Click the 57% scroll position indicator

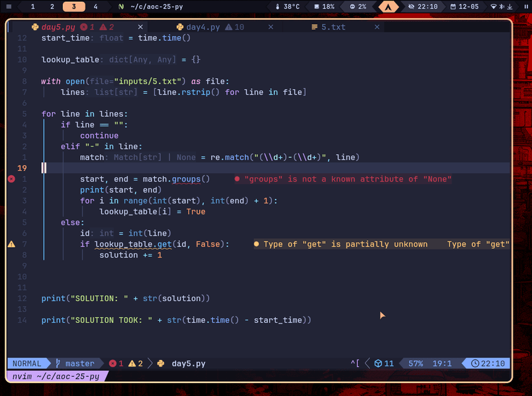pyautogui.click(x=416, y=363)
